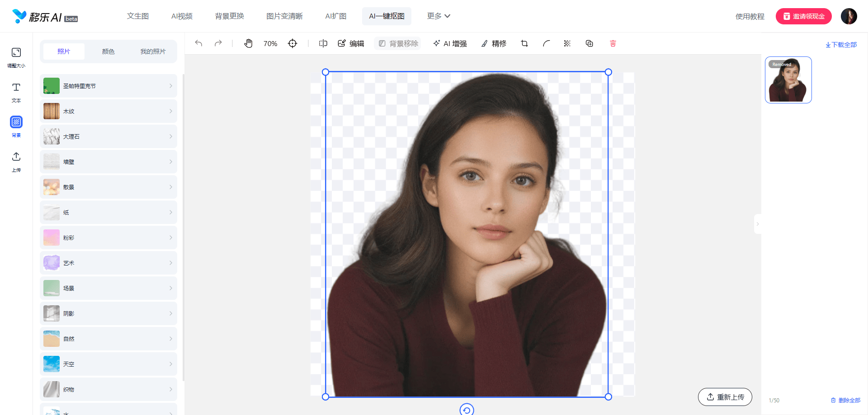Click the redo arrow icon
Viewport: 868px width, 415px height.
click(218, 43)
